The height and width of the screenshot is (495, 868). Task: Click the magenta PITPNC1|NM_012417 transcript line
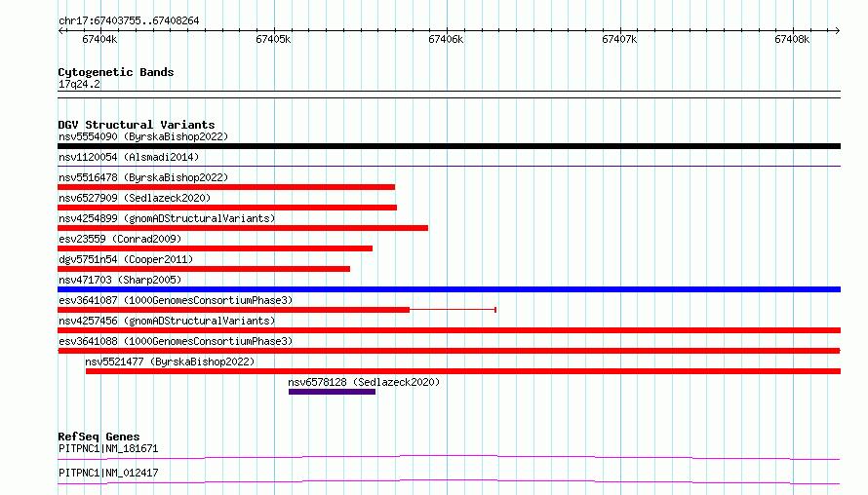tap(449, 481)
